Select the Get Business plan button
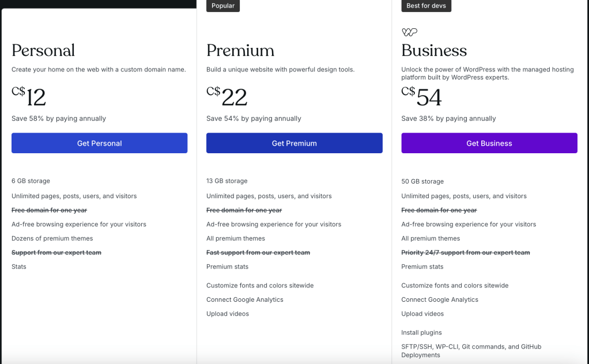This screenshot has width=589, height=364. tap(489, 143)
